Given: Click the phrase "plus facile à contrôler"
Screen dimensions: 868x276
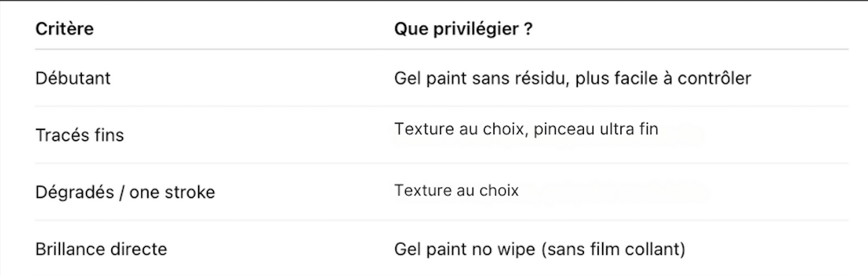Looking at the screenshot, I should [663, 78].
